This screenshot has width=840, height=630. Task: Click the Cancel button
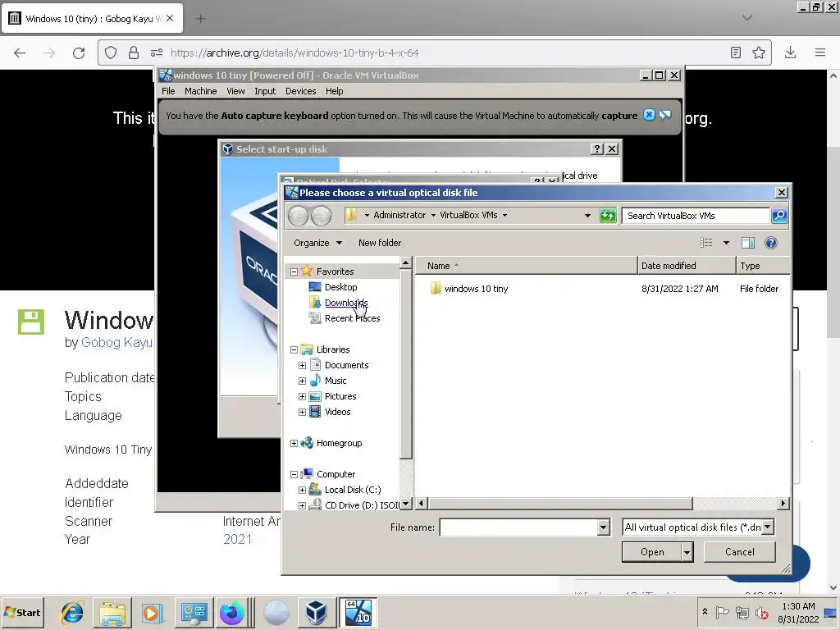point(739,552)
